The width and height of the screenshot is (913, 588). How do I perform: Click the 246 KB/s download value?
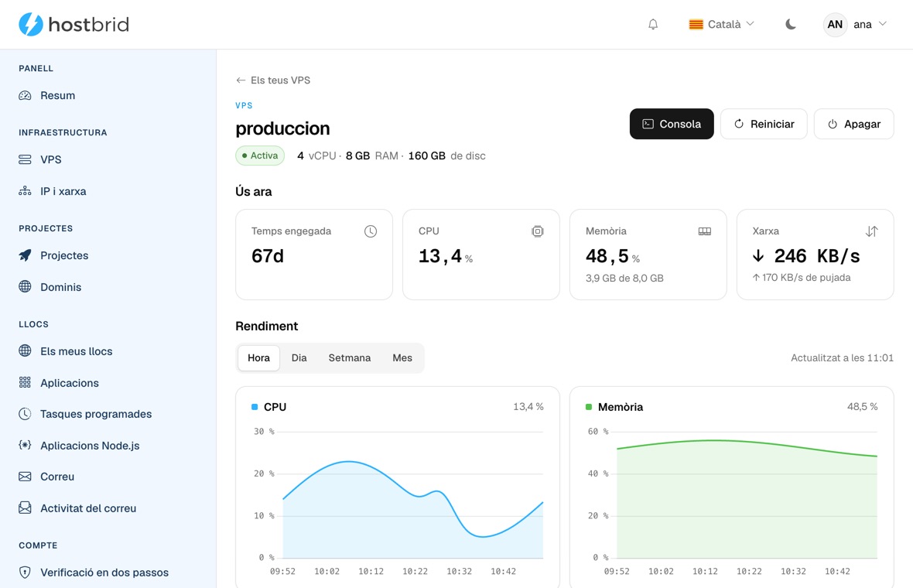point(806,256)
